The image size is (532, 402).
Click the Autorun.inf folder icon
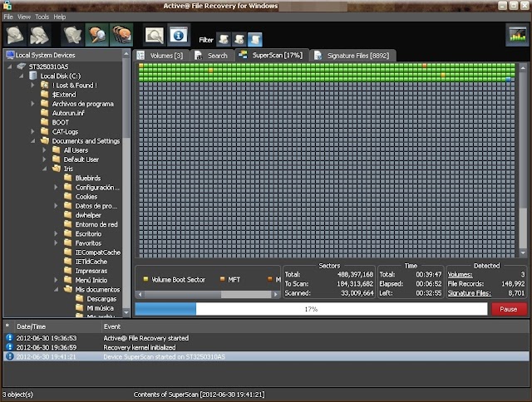45,113
